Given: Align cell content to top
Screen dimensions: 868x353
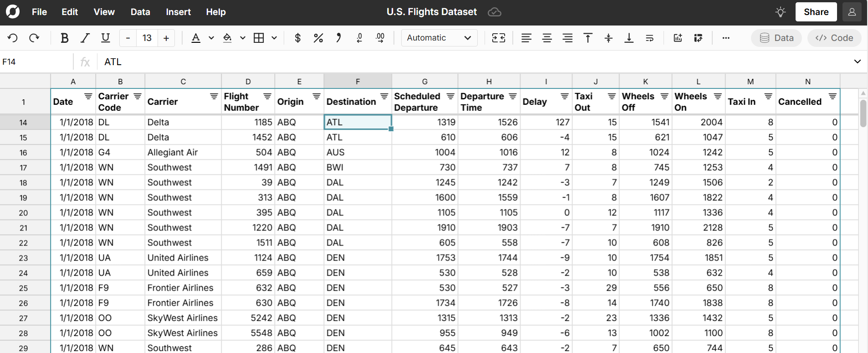Looking at the screenshot, I should pos(588,38).
